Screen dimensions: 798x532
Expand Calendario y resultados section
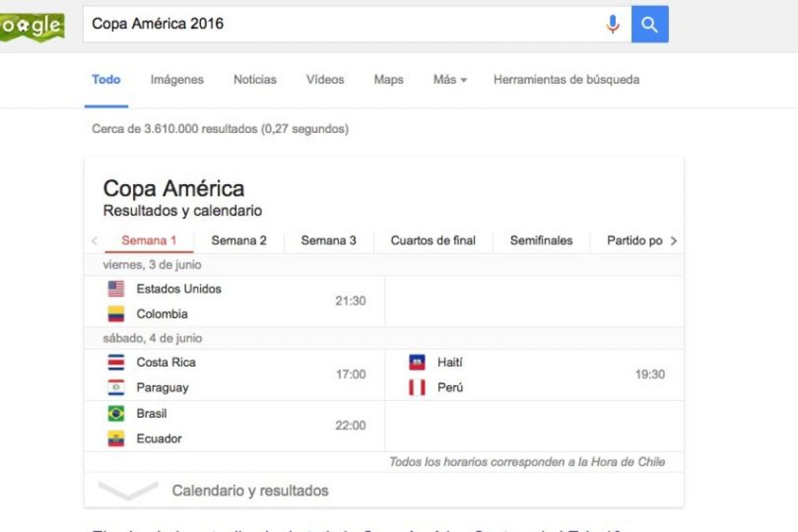(249, 491)
